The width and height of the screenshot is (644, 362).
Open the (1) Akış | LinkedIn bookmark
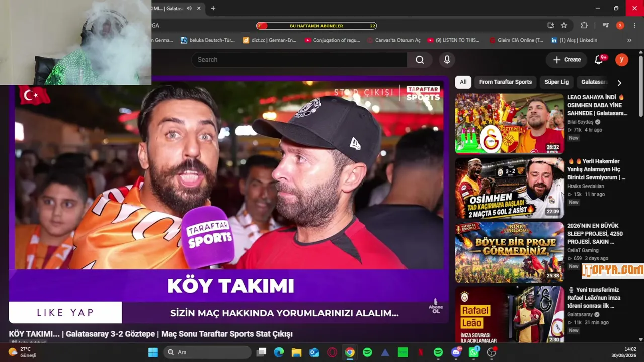pyautogui.click(x=574, y=40)
